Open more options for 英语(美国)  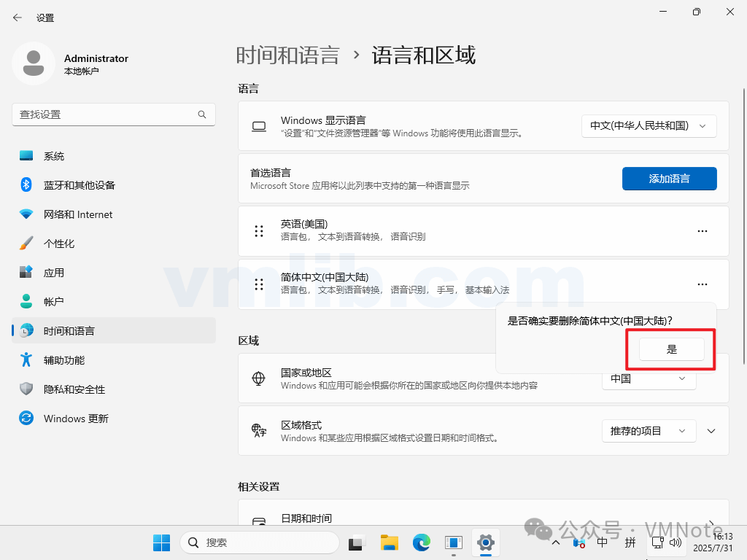[x=702, y=231]
